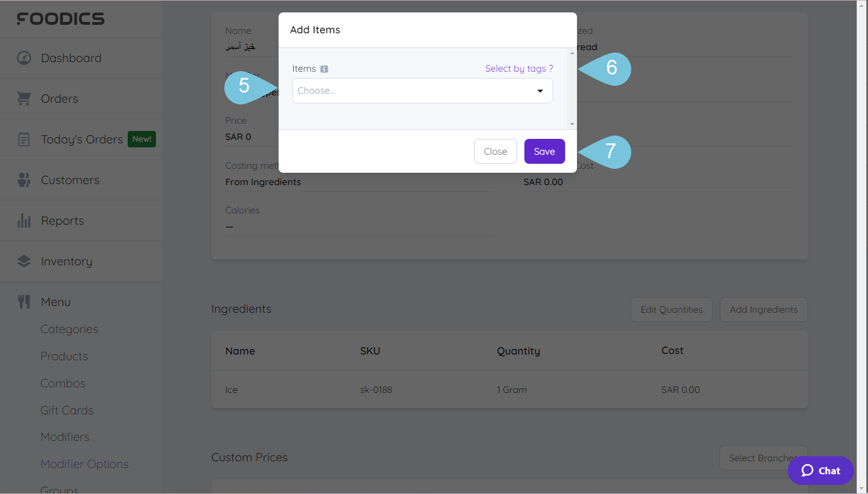Choose branches via Select Branches button
Image resolution: width=868 pixels, height=494 pixels.
click(764, 458)
